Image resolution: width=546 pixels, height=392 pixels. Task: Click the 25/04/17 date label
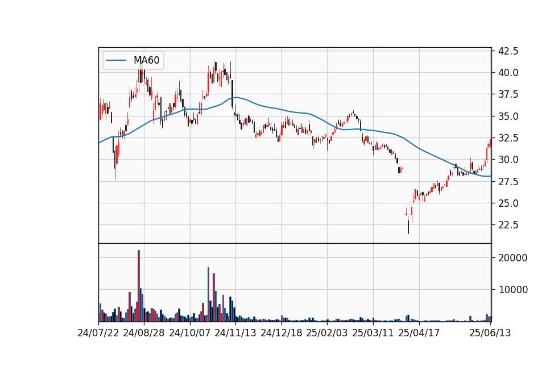pos(419,333)
